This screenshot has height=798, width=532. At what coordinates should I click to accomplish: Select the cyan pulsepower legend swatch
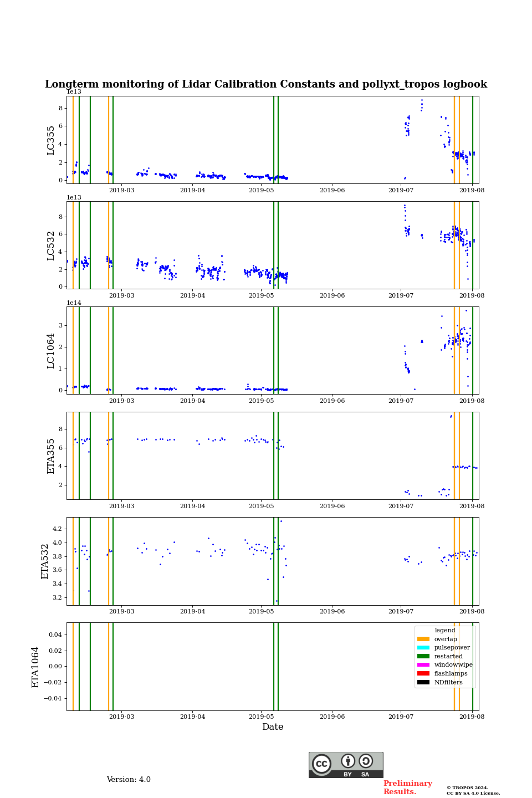click(423, 648)
